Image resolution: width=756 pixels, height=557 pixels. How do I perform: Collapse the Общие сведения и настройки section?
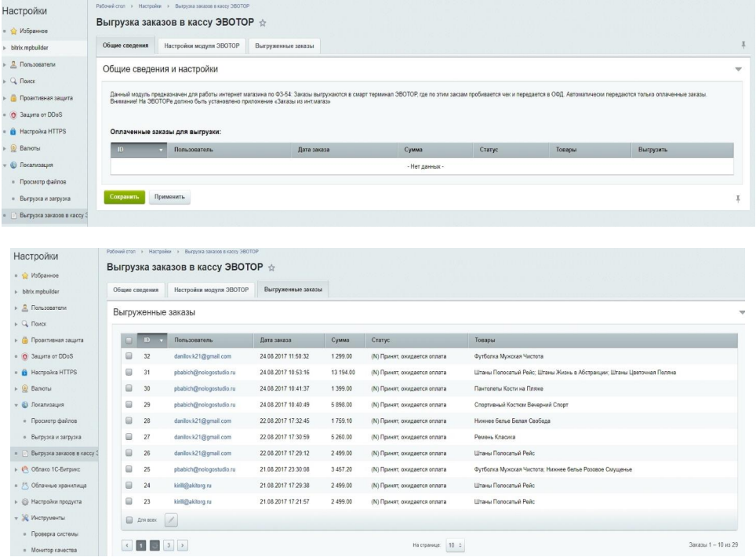pos(738,70)
